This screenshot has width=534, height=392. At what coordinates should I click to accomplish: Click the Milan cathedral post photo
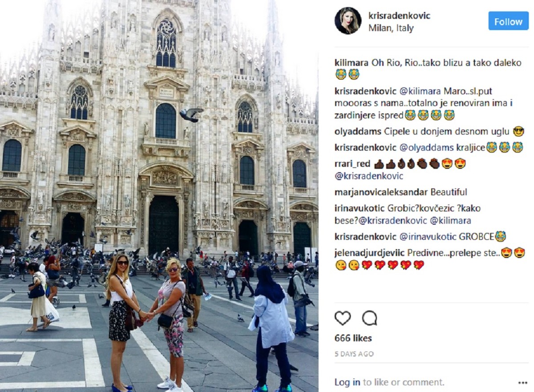click(159, 196)
